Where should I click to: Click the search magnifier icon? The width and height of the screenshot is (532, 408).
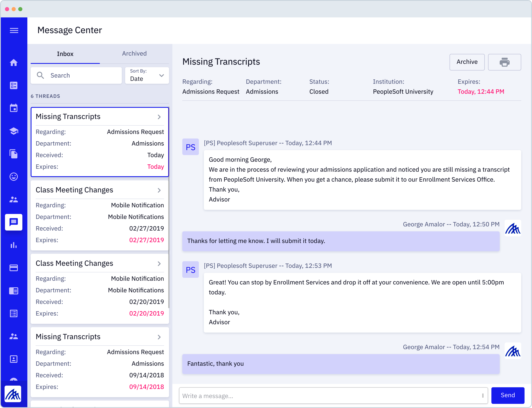pyautogui.click(x=40, y=75)
